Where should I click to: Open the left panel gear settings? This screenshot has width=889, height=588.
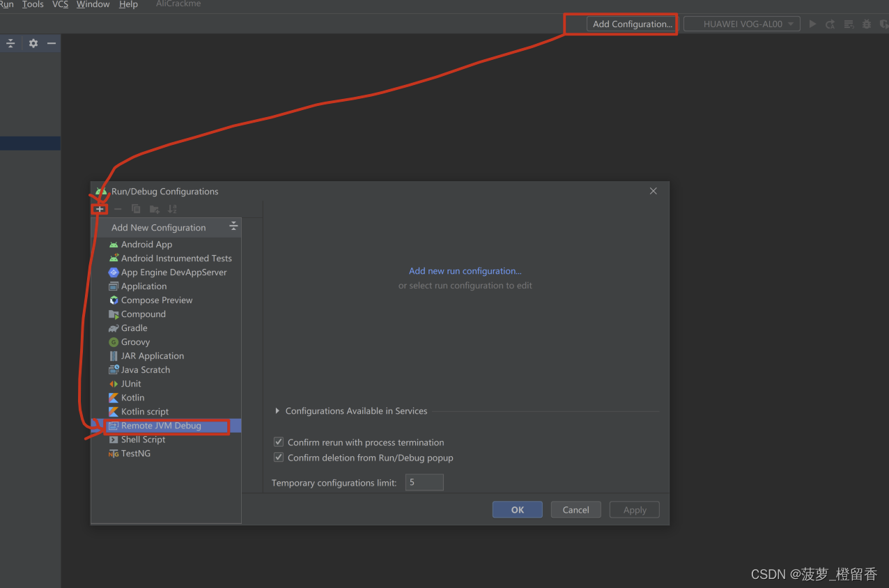coord(33,43)
